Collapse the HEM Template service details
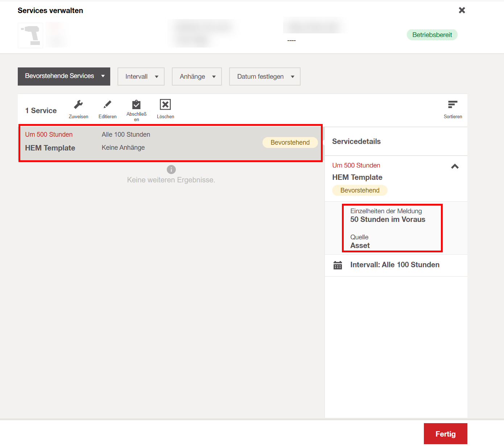The height and width of the screenshot is (446, 504). [455, 166]
